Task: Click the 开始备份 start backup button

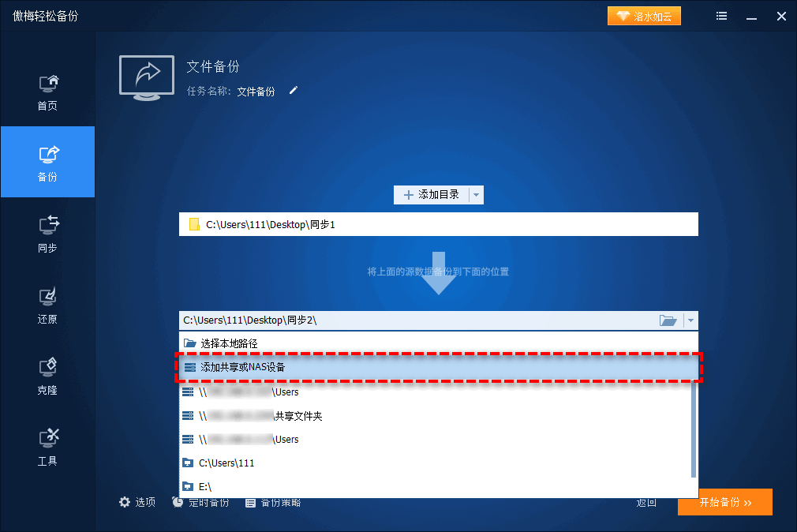Action: click(x=725, y=502)
